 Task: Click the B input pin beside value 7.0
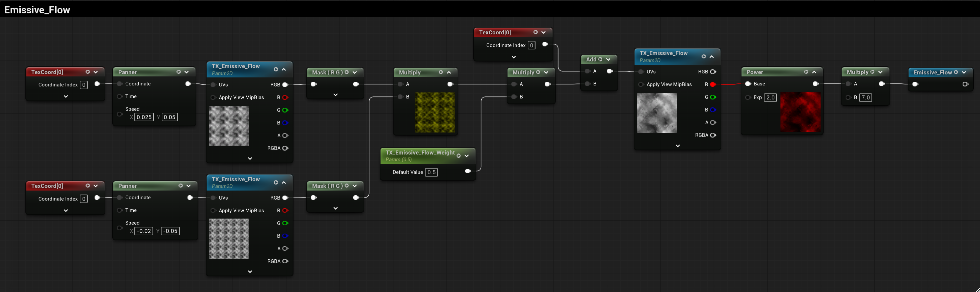pos(848,97)
